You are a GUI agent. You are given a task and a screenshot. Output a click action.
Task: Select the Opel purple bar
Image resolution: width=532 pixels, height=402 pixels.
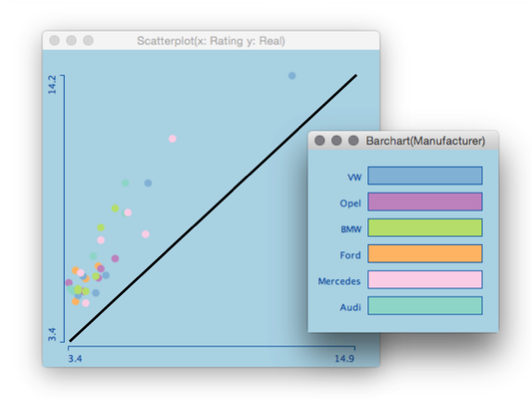[425, 201]
